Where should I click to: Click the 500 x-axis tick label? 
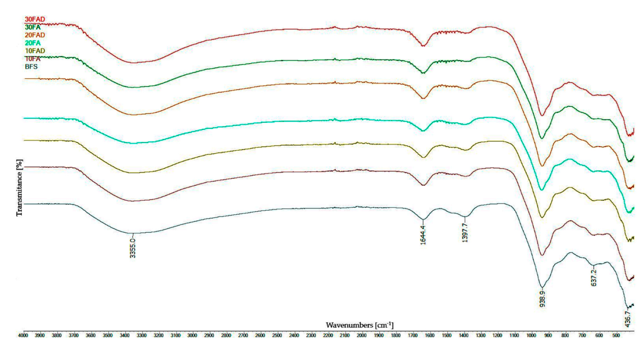click(x=616, y=336)
